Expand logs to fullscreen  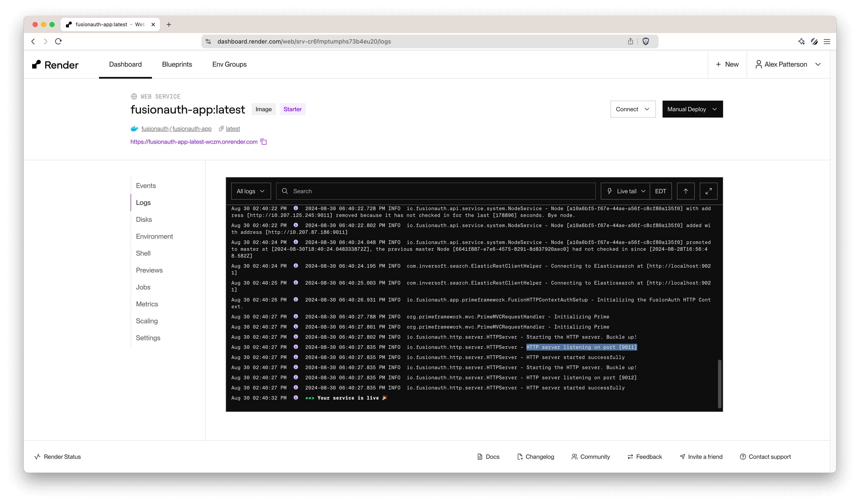pyautogui.click(x=708, y=191)
